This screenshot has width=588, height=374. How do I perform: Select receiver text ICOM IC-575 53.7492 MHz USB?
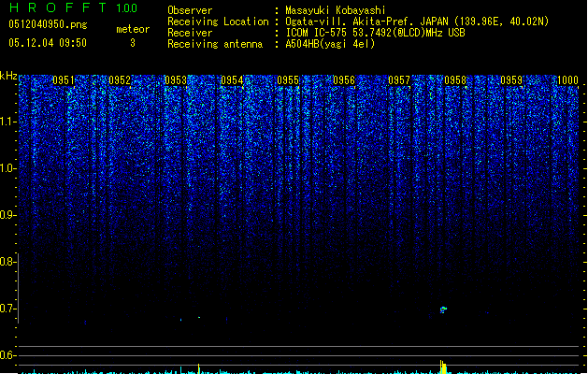point(376,33)
